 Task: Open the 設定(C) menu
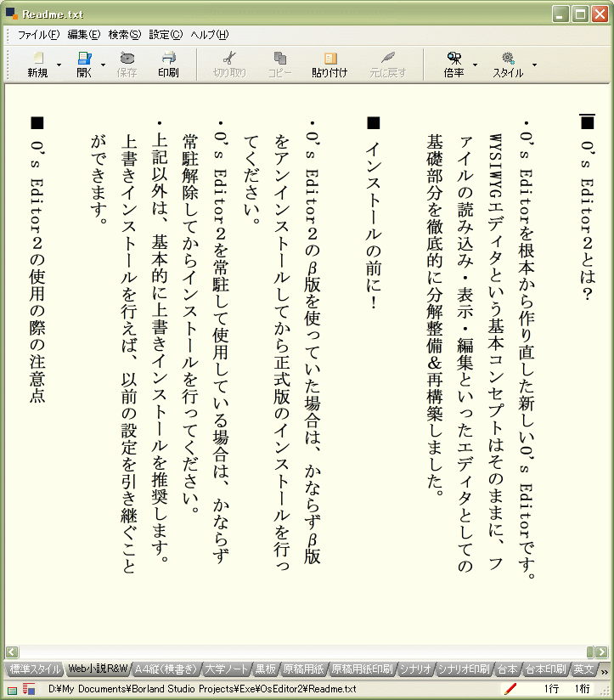(166, 34)
